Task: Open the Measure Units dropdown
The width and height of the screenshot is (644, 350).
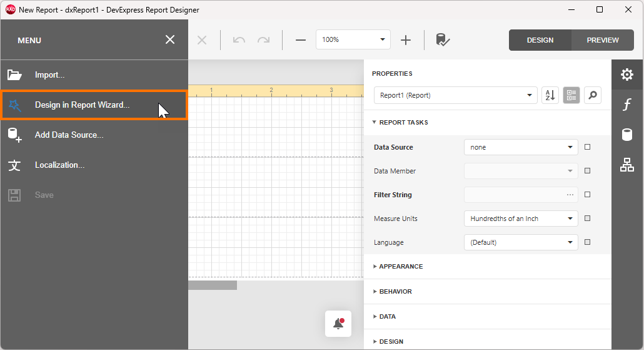Action: [x=521, y=219]
